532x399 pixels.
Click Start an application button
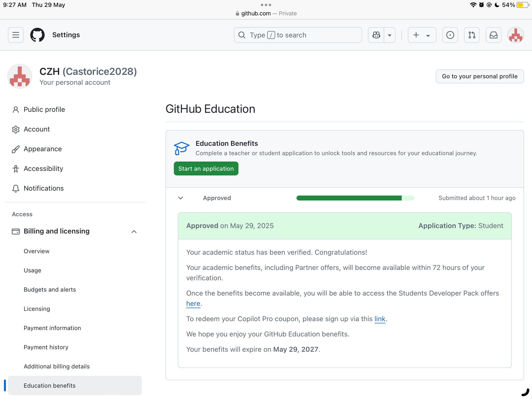pyautogui.click(x=206, y=168)
